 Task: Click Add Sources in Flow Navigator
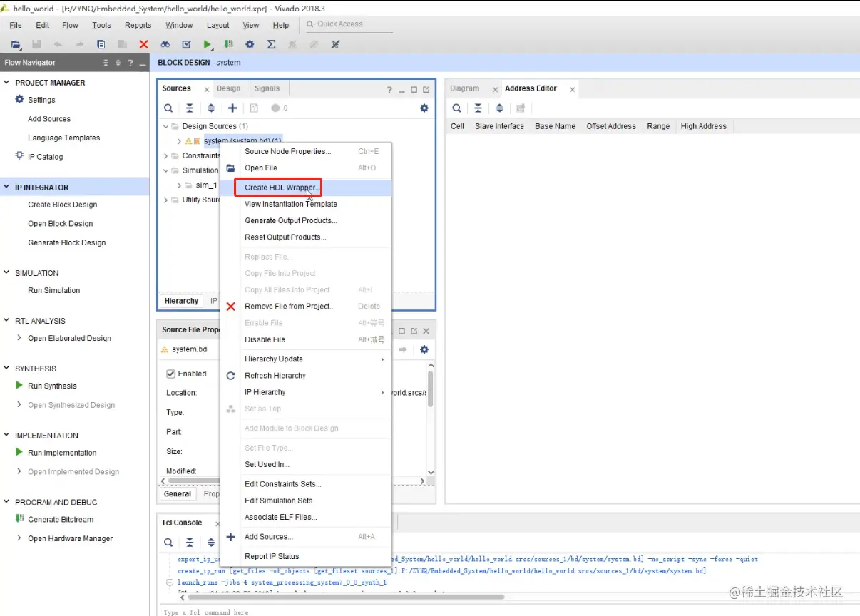pyautogui.click(x=49, y=119)
